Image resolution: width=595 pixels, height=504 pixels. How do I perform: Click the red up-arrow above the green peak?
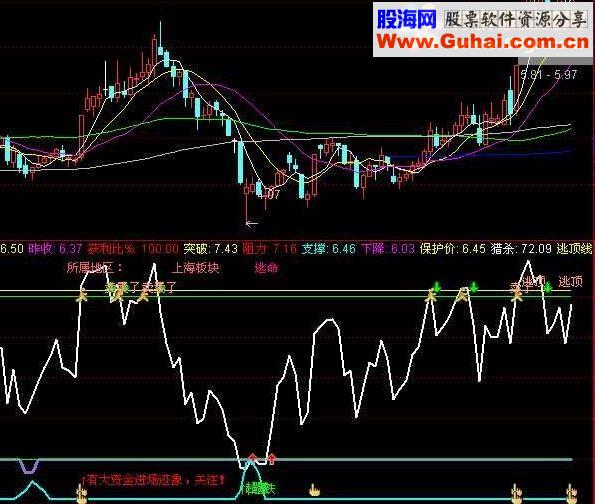(252, 457)
